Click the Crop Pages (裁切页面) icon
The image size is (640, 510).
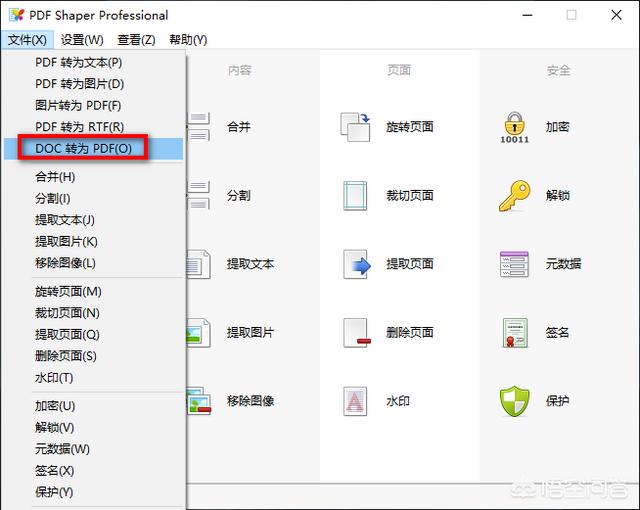coord(355,196)
